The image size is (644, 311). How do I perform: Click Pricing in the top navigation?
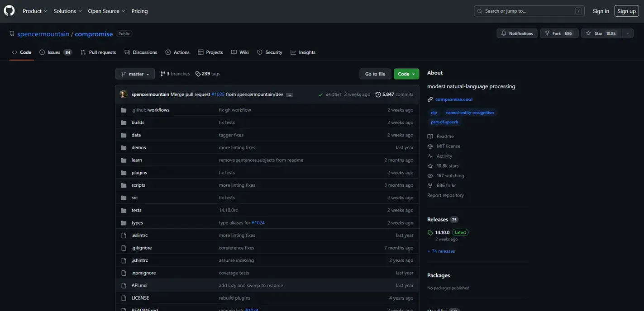(x=139, y=11)
